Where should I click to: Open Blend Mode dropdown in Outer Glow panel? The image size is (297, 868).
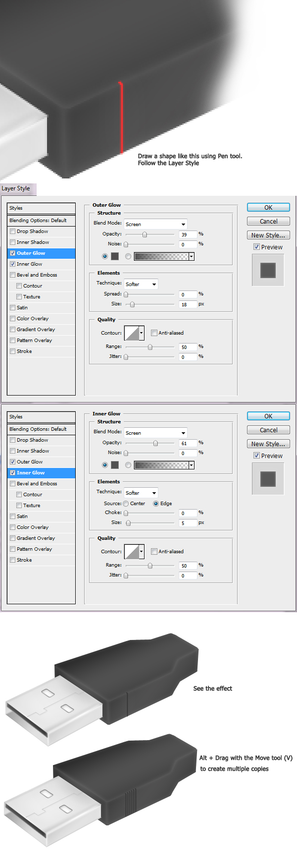coord(155,224)
